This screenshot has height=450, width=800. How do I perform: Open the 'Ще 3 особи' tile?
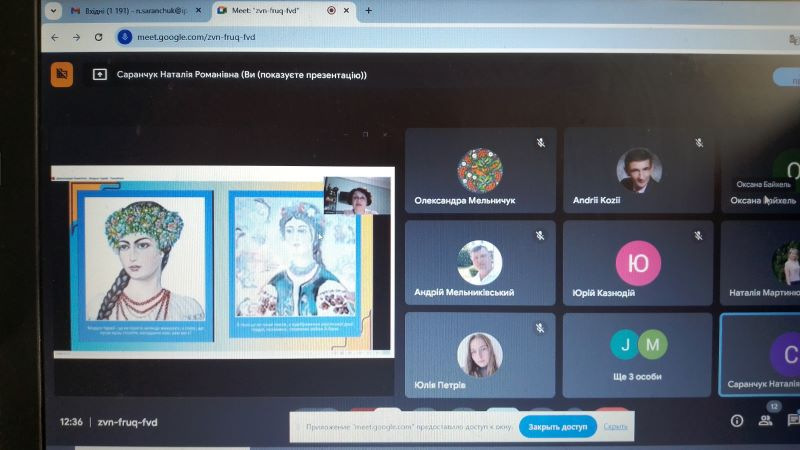coord(637,355)
